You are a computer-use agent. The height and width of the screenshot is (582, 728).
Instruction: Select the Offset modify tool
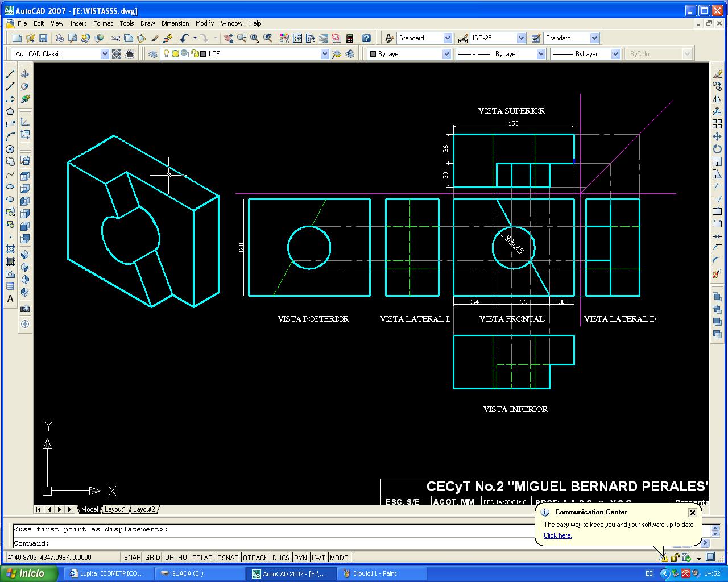[x=717, y=111]
